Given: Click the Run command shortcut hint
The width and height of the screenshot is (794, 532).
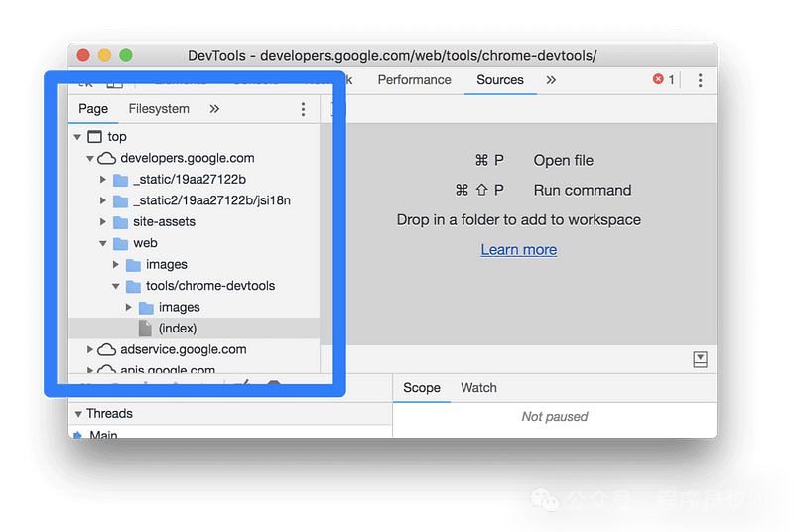Looking at the screenshot, I should pos(543,191).
